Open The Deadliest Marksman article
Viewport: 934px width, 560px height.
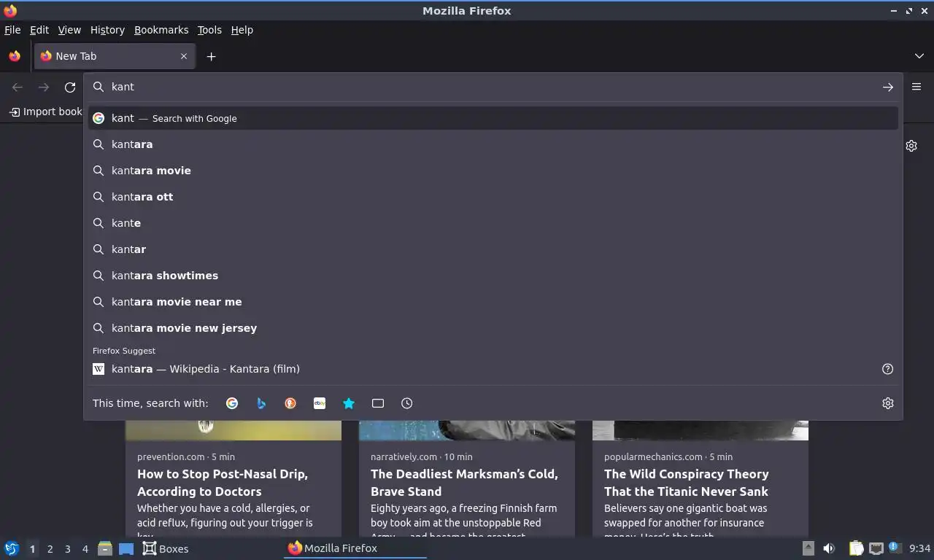click(464, 483)
